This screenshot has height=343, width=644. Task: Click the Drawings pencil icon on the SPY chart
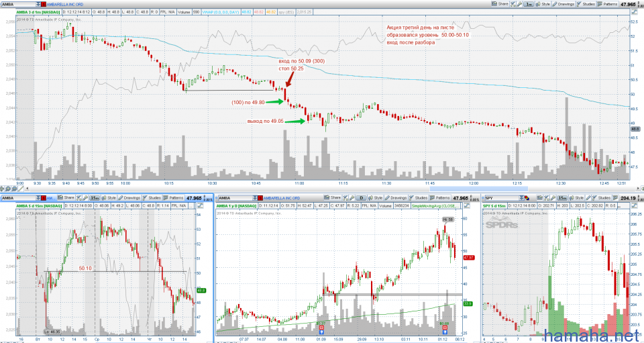point(588,198)
